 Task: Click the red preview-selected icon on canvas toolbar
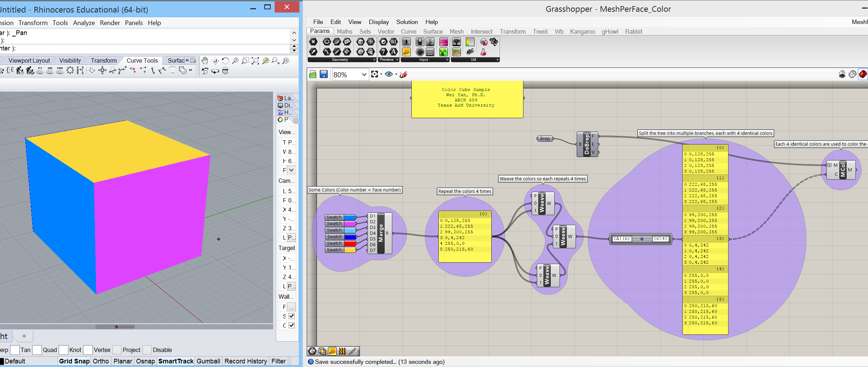863,74
